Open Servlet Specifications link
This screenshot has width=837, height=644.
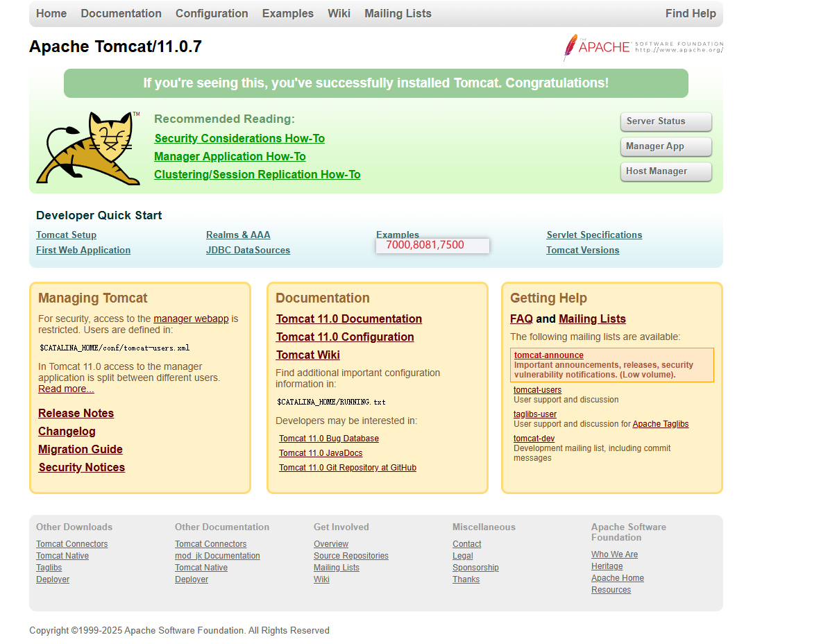[594, 235]
